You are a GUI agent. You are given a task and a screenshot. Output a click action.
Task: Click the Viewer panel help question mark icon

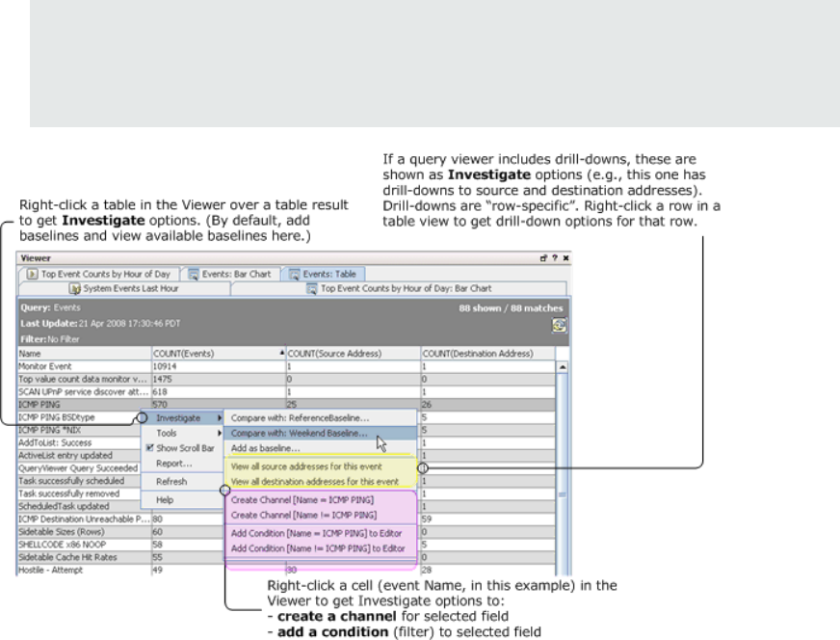555,257
